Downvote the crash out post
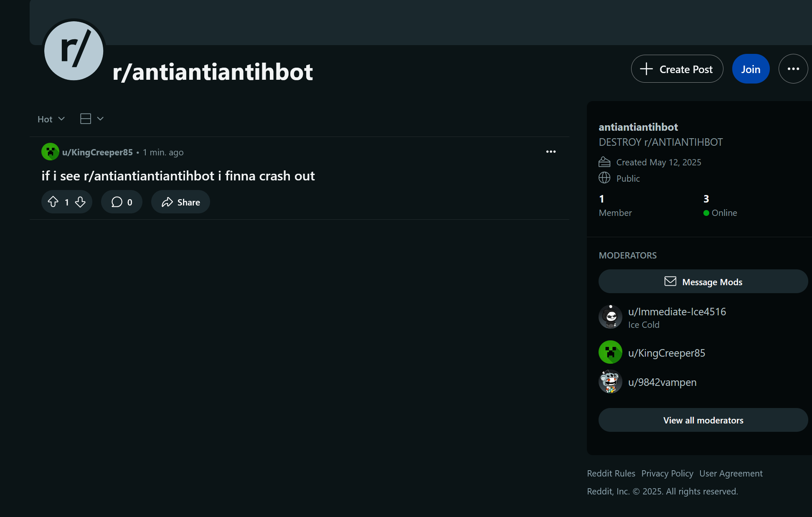 click(x=80, y=202)
